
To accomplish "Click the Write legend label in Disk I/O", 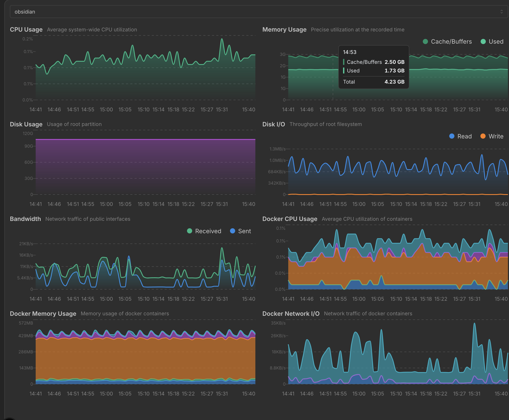I will [496, 136].
